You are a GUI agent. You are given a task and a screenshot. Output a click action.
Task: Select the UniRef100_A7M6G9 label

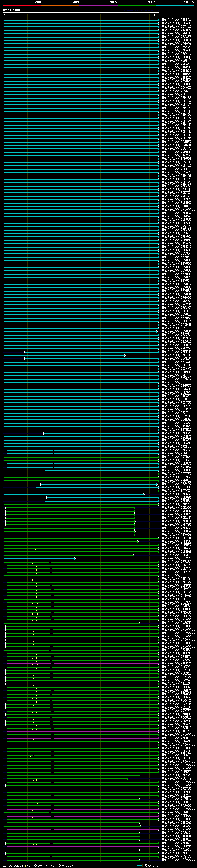(177, 494)
